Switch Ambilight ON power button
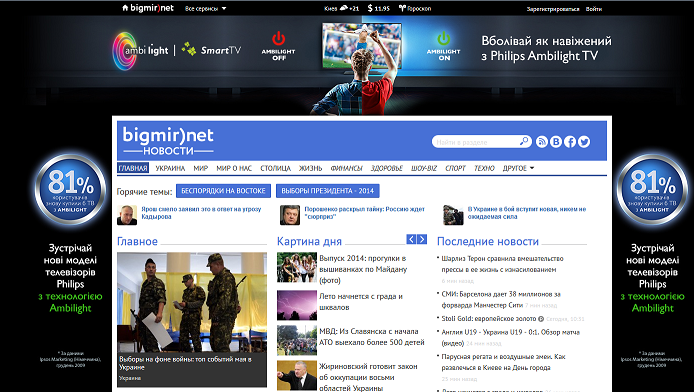Image resolution: width=694 pixels, height=392 pixels. click(x=443, y=38)
